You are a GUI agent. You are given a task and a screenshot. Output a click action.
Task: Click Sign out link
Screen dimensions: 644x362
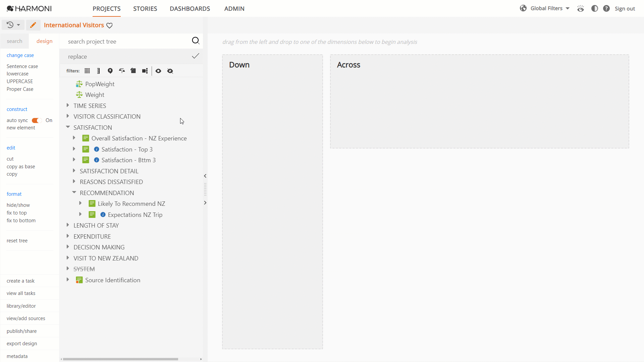pos(625,9)
